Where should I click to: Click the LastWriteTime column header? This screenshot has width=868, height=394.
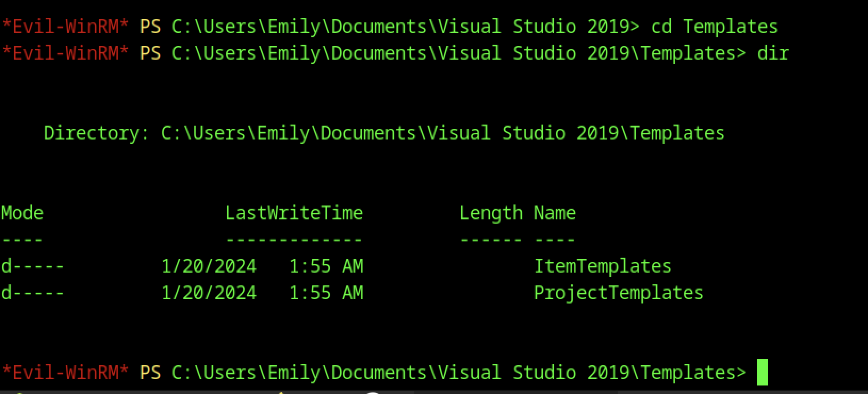(294, 212)
